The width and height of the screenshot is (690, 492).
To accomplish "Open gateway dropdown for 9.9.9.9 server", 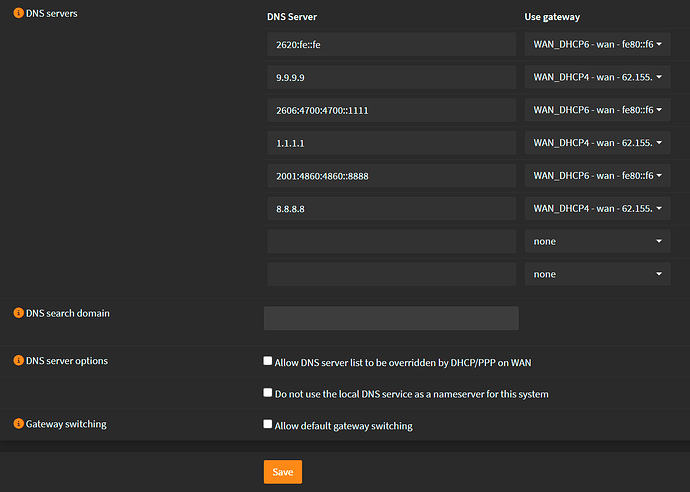I will point(597,77).
